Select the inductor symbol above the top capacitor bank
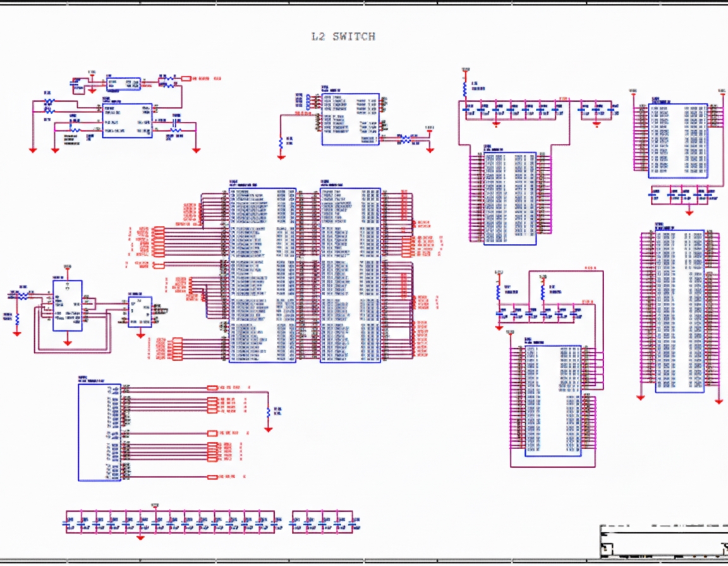The image size is (728, 566). click(x=464, y=90)
